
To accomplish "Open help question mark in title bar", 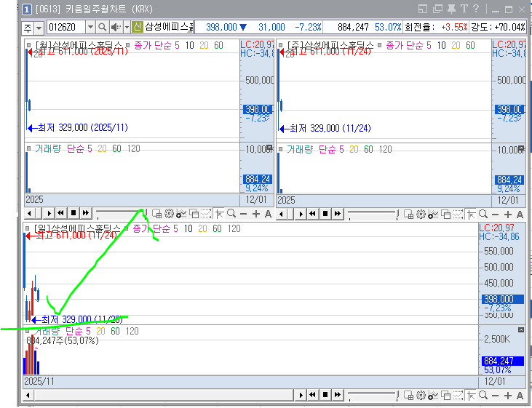I will [x=476, y=9].
